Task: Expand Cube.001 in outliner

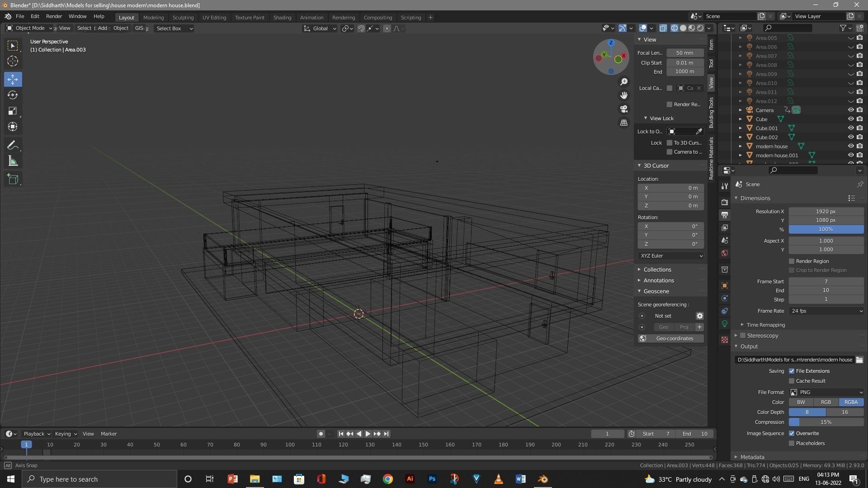Action: point(740,128)
